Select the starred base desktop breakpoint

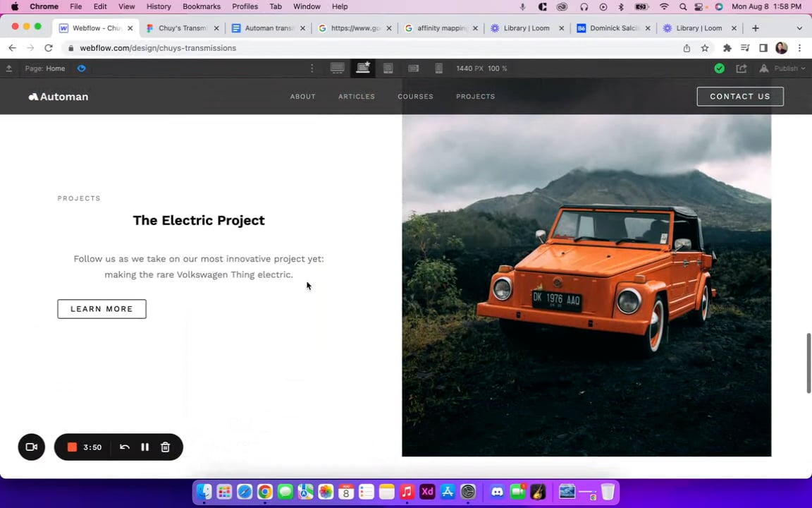click(363, 68)
